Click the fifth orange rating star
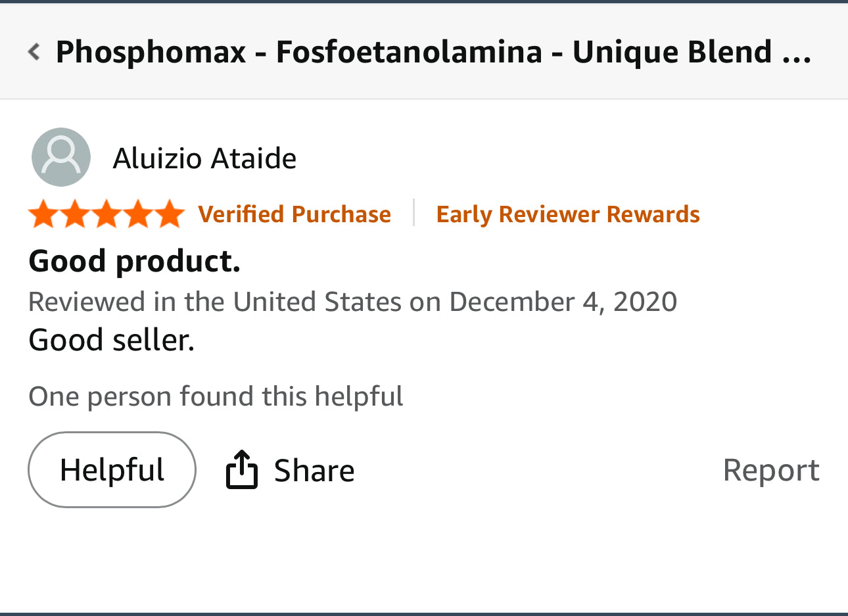848x616 pixels. click(x=170, y=214)
